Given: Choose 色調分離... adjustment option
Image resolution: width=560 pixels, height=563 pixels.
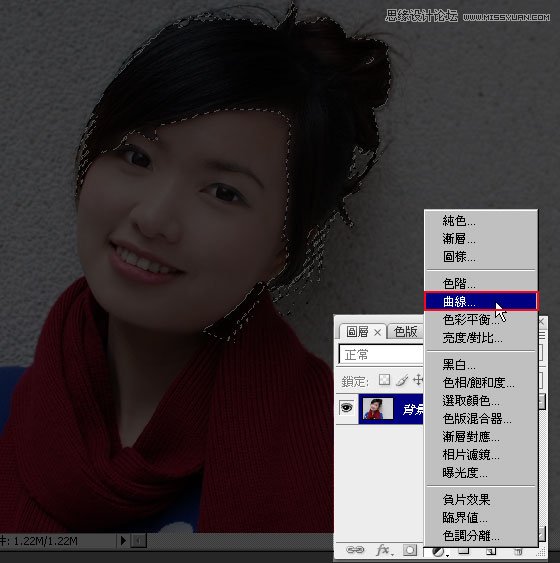Looking at the screenshot, I should point(481,536).
